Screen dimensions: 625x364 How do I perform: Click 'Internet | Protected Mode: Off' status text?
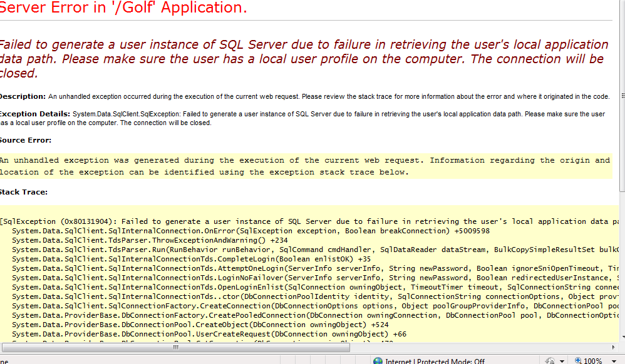[435, 361]
